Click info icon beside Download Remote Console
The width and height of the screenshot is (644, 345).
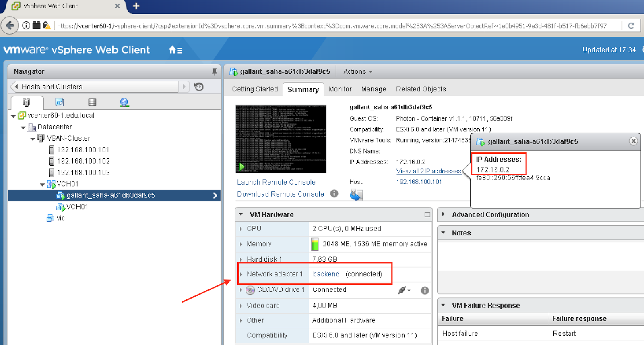click(334, 193)
